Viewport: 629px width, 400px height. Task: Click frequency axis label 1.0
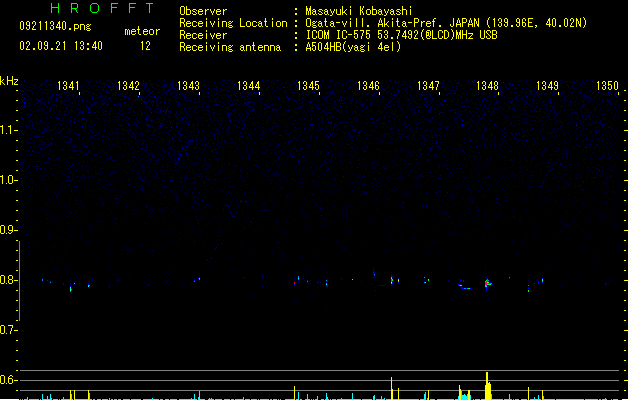8,180
